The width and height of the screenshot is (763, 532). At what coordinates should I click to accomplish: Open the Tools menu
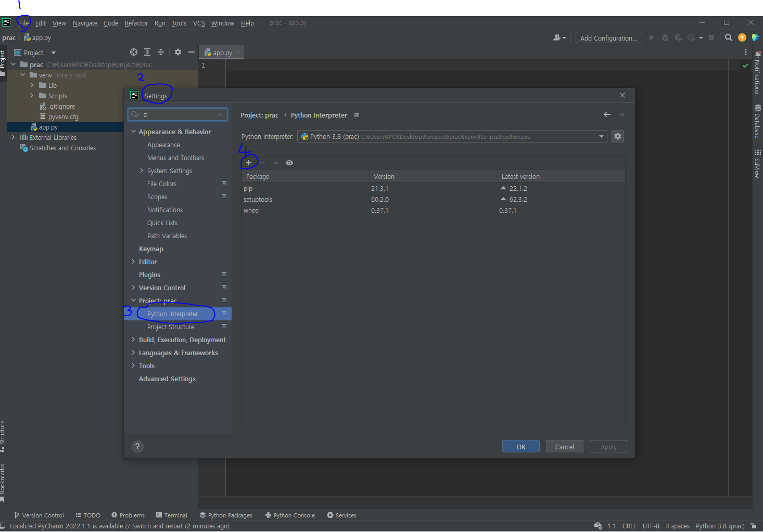(179, 23)
